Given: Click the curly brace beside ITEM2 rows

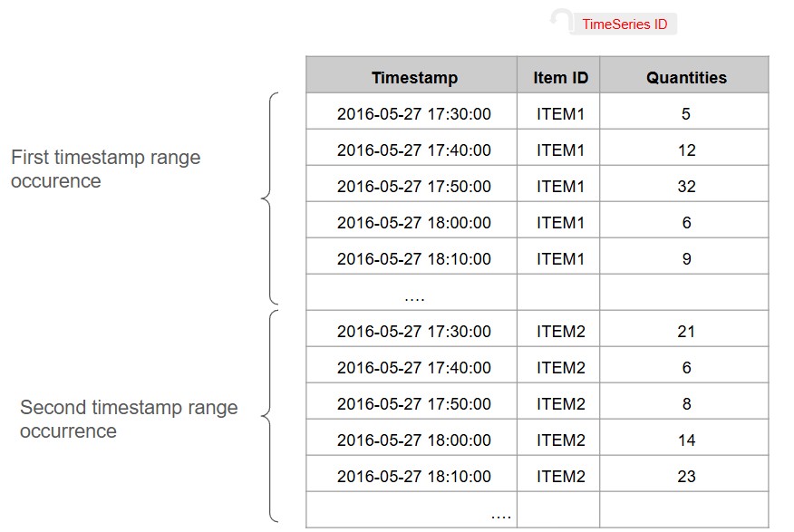Looking at the screenshot, I should (269, 416).
